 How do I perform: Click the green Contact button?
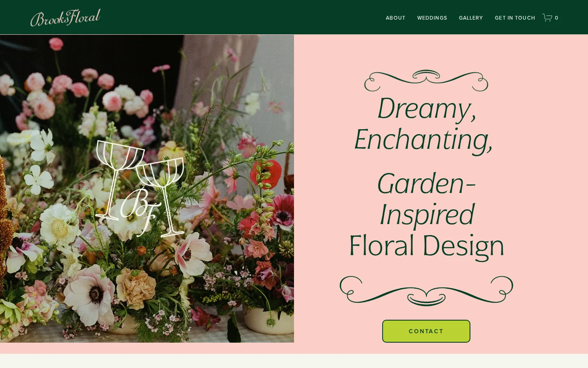point(426,331)
